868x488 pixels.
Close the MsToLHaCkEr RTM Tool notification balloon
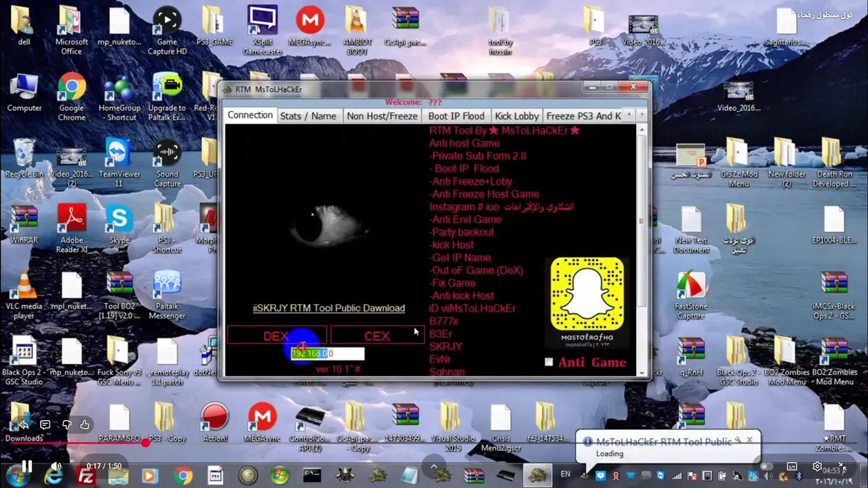[749, 439]
